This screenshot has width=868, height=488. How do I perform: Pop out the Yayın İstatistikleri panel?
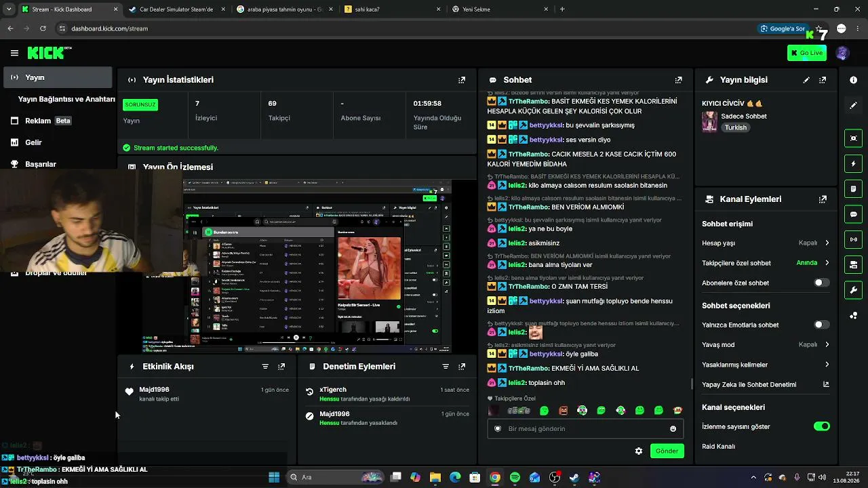(462, 80)
